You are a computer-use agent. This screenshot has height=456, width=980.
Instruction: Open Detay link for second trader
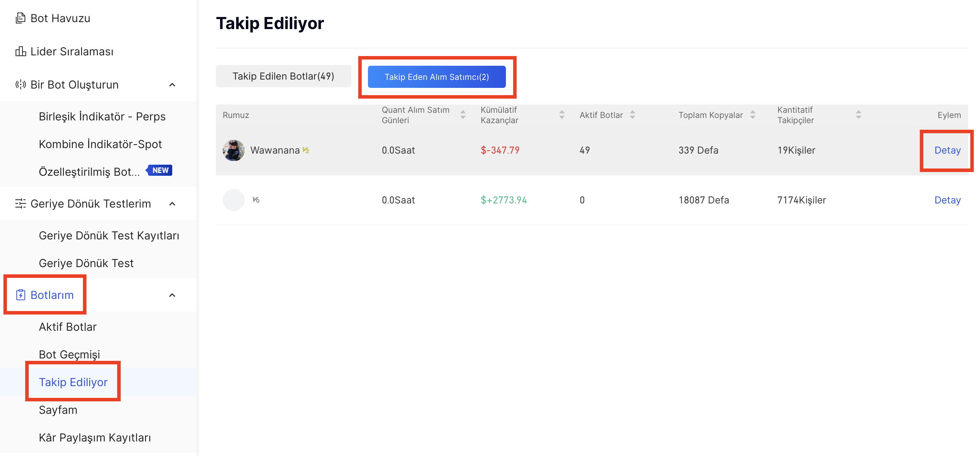[x=947, y=200]
